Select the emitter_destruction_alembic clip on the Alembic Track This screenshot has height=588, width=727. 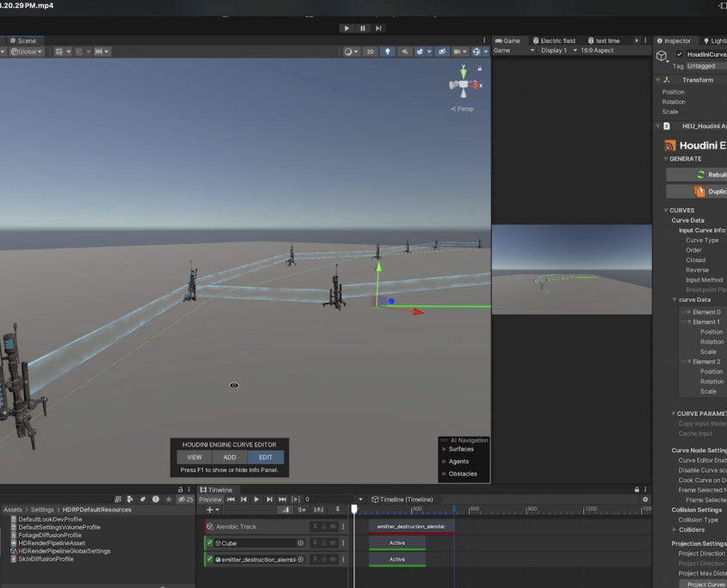[x=410, y=526]
